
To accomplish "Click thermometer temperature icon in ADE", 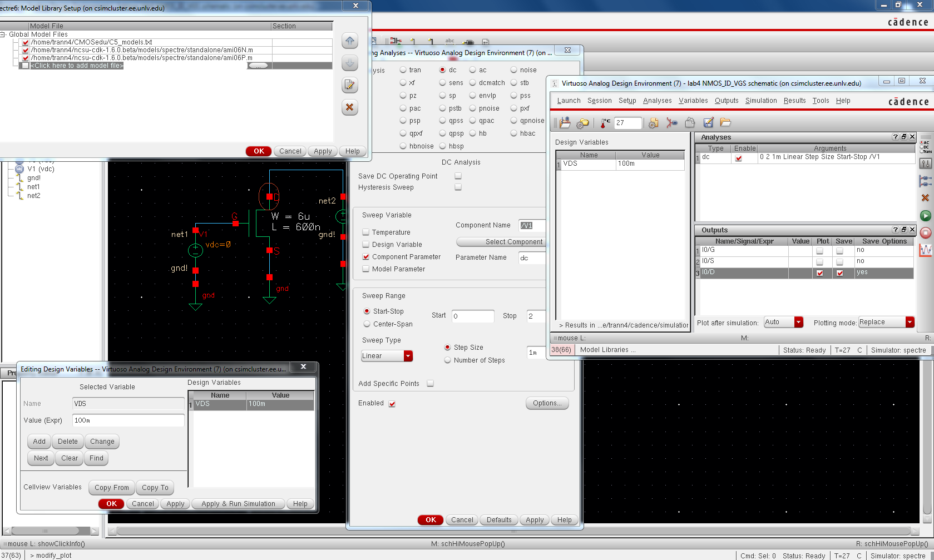I will pos(605,123).
